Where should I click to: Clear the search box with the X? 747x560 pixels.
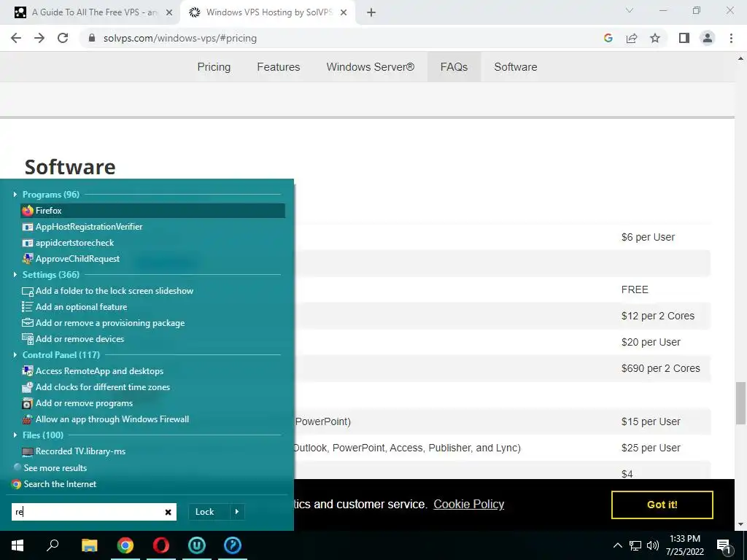[169, 513]
